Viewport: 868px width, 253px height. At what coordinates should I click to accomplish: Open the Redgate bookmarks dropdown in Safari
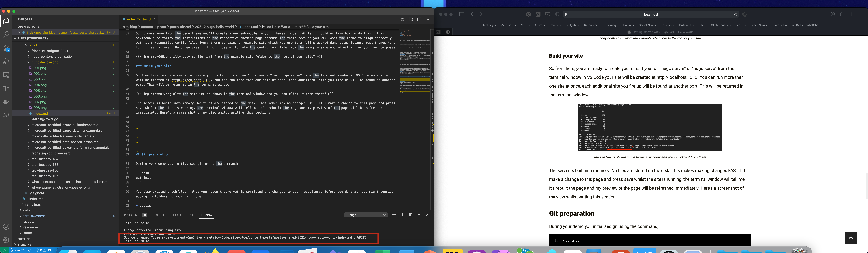coord(572,25)
